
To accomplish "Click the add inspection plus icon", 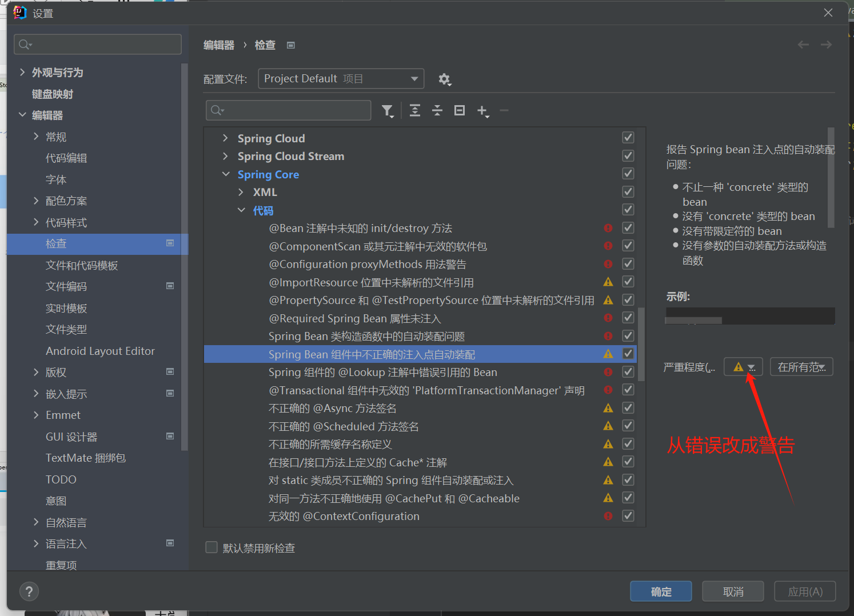I will pyautogui.click(x=482, y=111).
